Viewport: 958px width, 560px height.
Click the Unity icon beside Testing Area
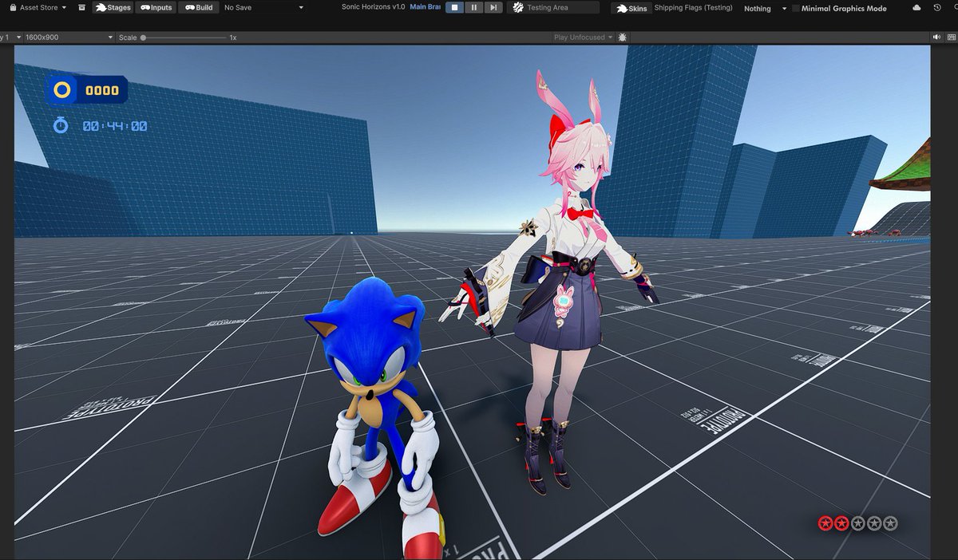point(517,7)
